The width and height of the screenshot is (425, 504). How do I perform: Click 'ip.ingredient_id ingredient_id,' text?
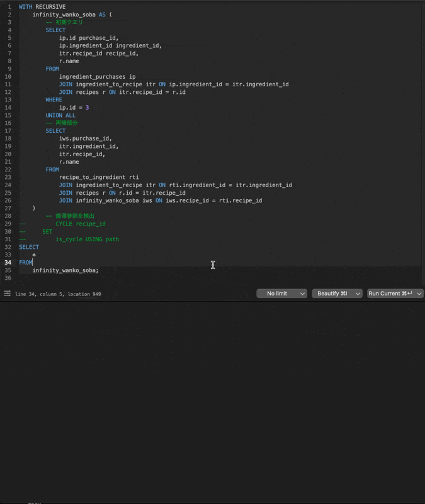click(x=111, y=45)
